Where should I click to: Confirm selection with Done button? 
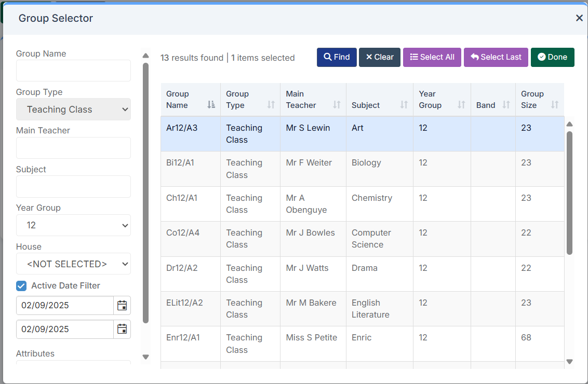(x=552, y=57)
